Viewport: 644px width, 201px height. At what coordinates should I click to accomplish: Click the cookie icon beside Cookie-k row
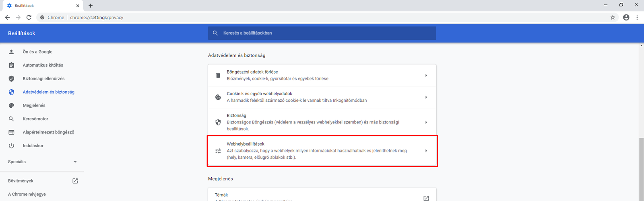pyautogui.click(x=218, y=97)
